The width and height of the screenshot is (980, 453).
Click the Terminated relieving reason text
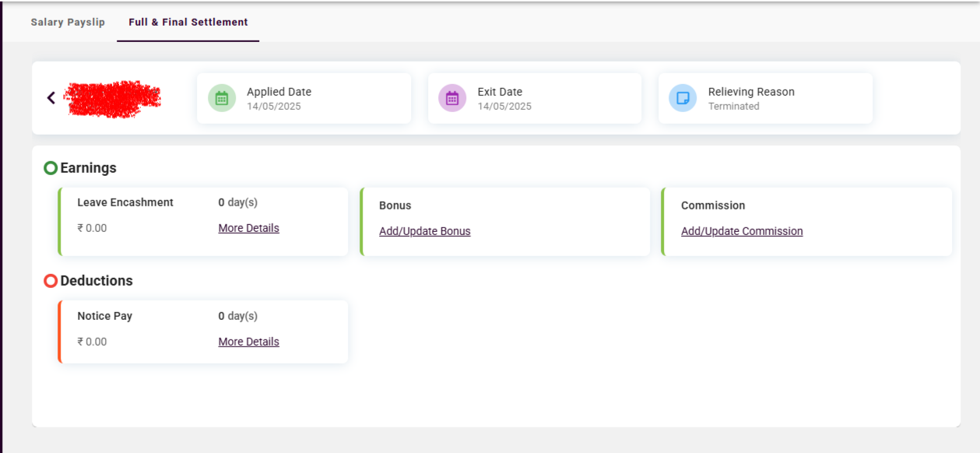(733, 107)
